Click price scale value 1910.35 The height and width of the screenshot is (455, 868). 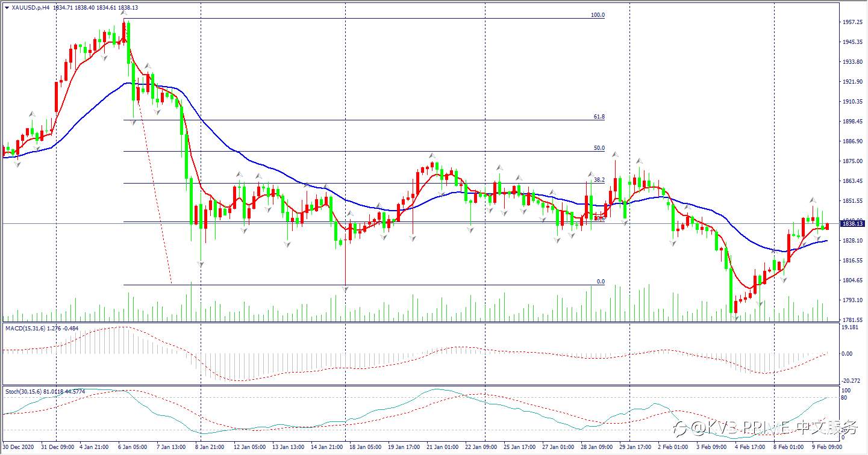coord(852,102)
